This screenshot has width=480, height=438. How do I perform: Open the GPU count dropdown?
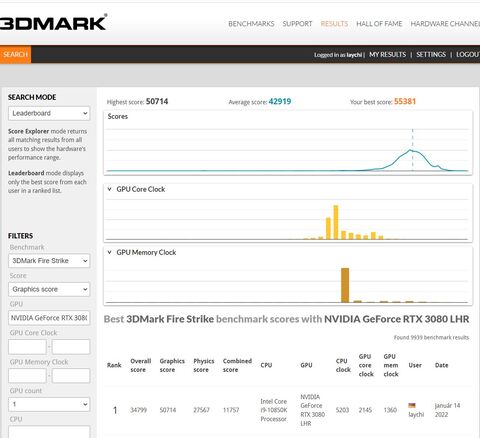tap(49, 404)
